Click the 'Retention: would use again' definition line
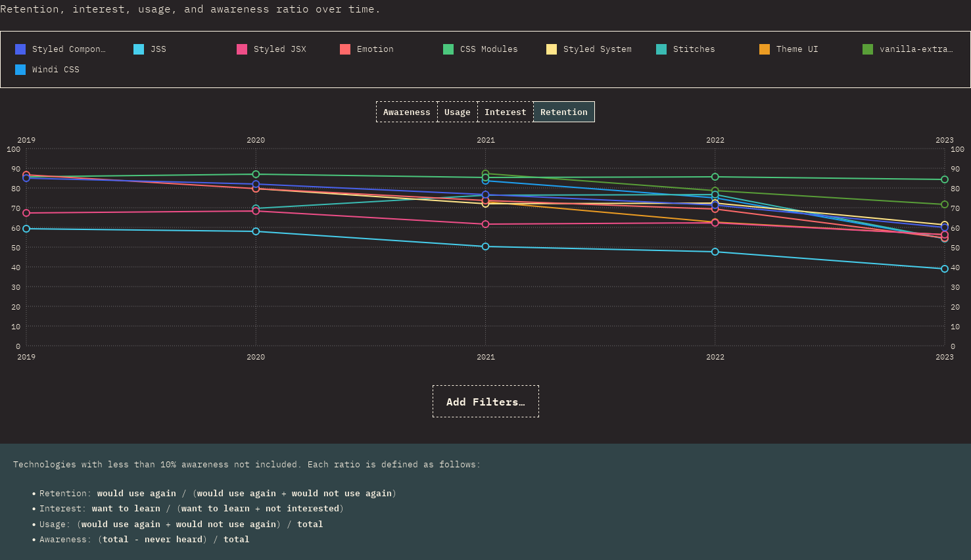Image resolution: width=971 pixels, height=560 pixels. [218, 494]
